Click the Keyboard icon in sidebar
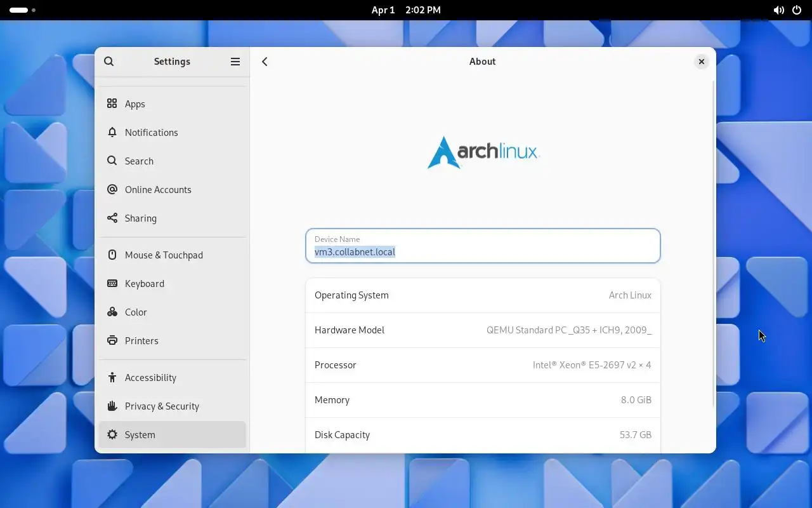The image size is (812, 508). pyautogui.click(x=112, y=283)
